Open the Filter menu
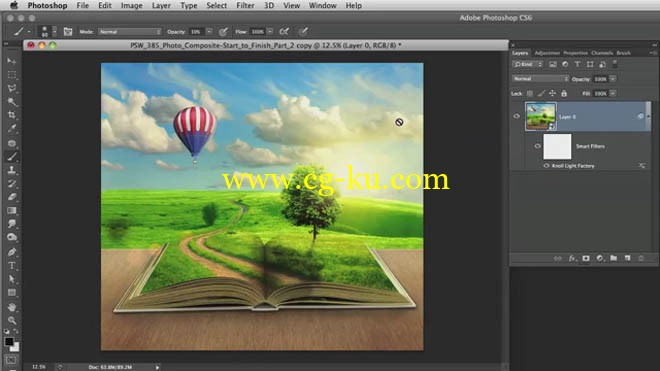This screenshot has width=660, height=371. click(x=245, y=5)
